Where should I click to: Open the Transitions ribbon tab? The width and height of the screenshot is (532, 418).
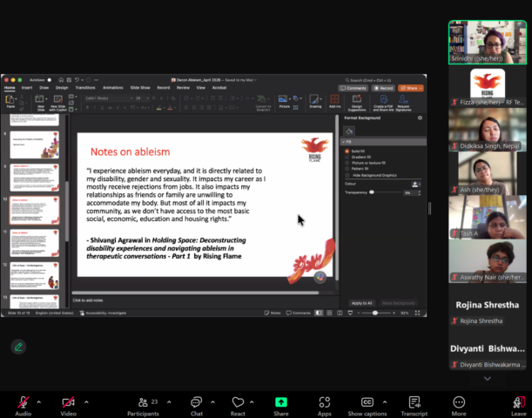click(x=85, y=88)
